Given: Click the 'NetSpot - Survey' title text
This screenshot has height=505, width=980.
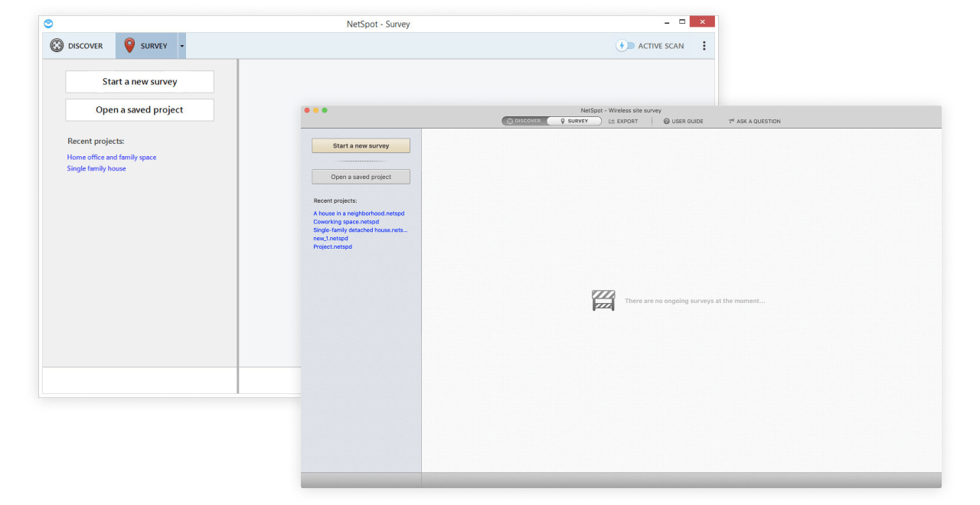Looking at the screenshot, I should (378, 24).
